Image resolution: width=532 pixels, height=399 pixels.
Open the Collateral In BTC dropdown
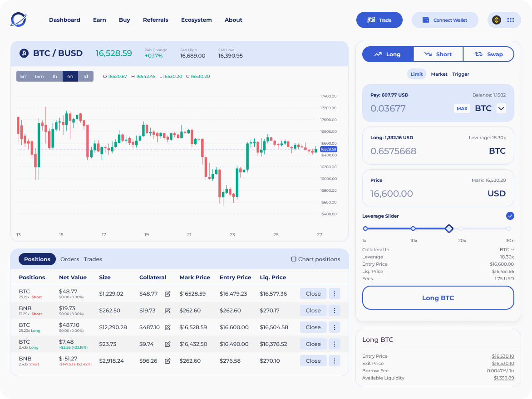click(507, 249)
